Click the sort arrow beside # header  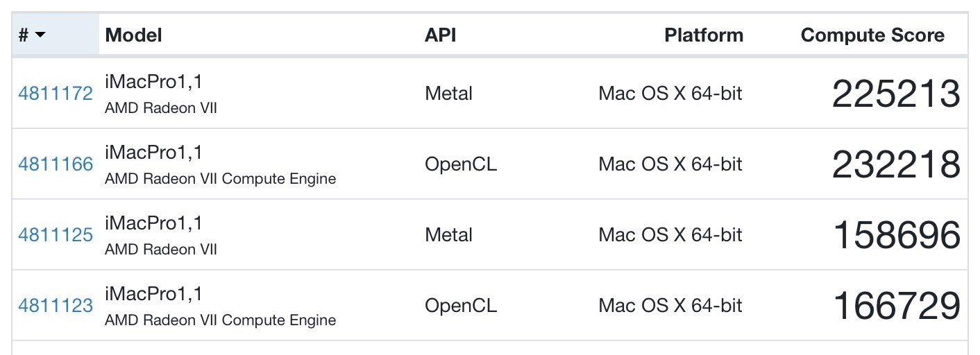[x=40, y=35]
